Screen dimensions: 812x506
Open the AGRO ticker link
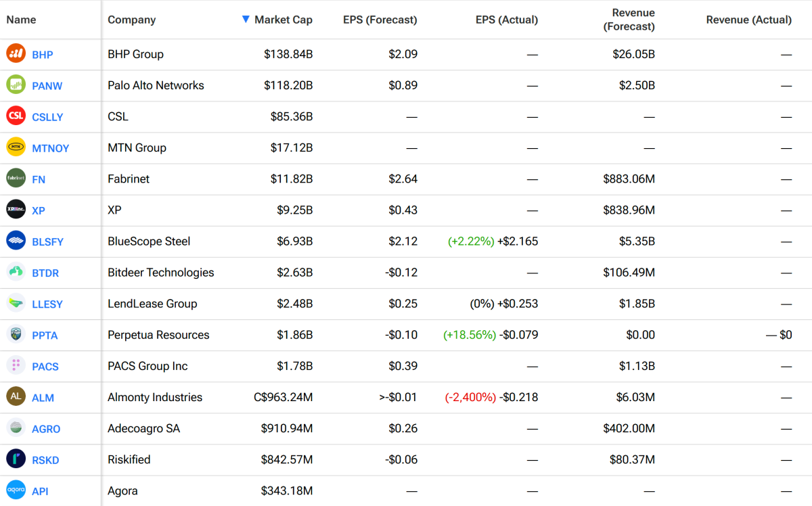pyautogui.click(x=46, y=429)
